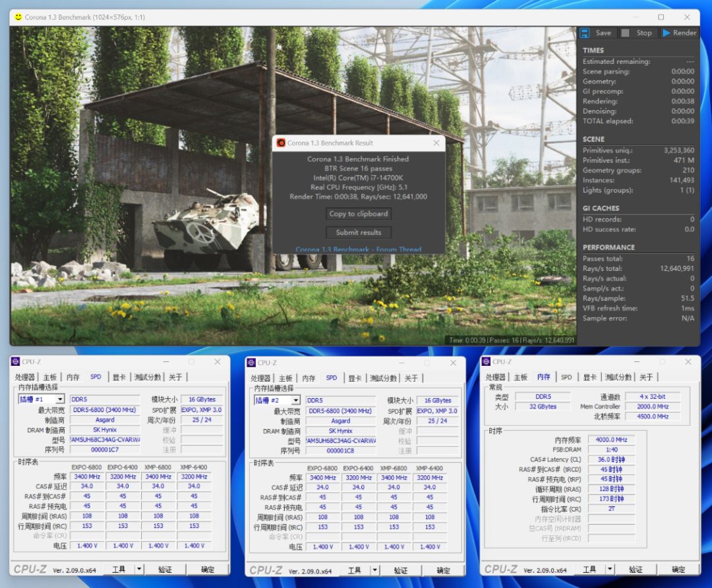Viewport: 712px width, 588px height.
Task: Start rendering with the Render play icon
Action: pos(666,33)
